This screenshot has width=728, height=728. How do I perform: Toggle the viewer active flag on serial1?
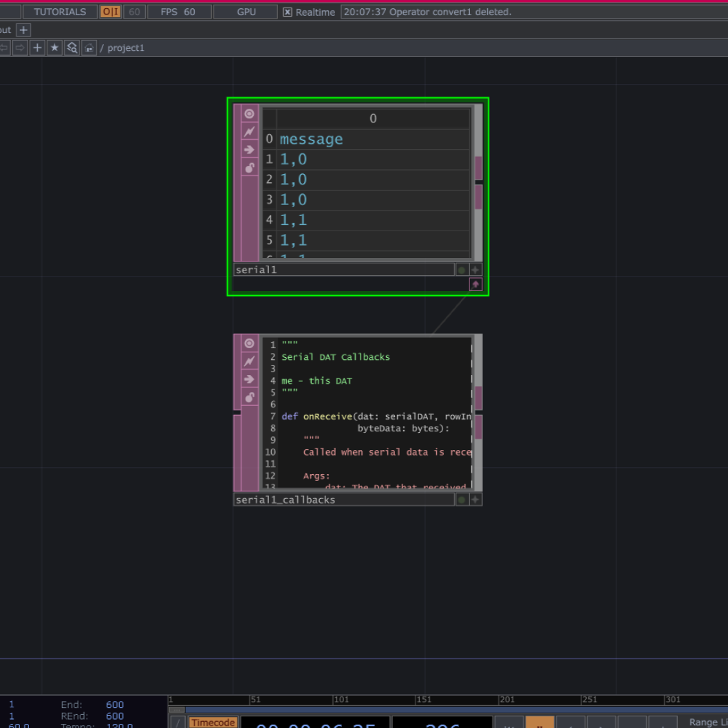pyautogui.click(x=249, y=114)
